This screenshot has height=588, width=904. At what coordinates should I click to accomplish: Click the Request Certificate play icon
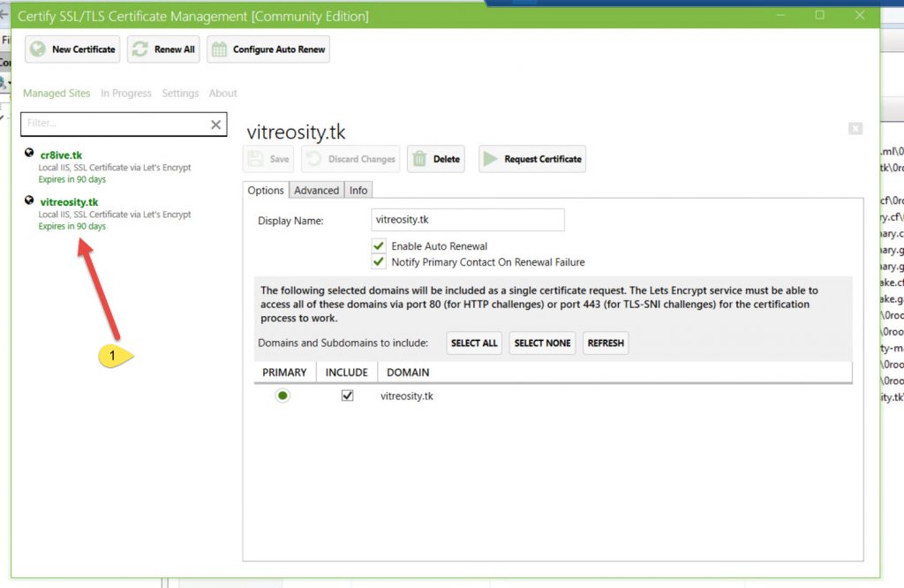(492, 159)
